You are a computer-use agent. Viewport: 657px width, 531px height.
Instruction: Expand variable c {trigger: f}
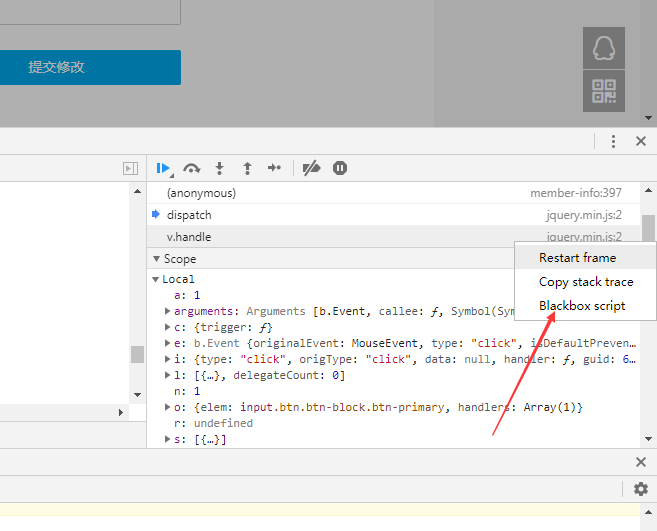pyautogui.click(x=167, y=327)
